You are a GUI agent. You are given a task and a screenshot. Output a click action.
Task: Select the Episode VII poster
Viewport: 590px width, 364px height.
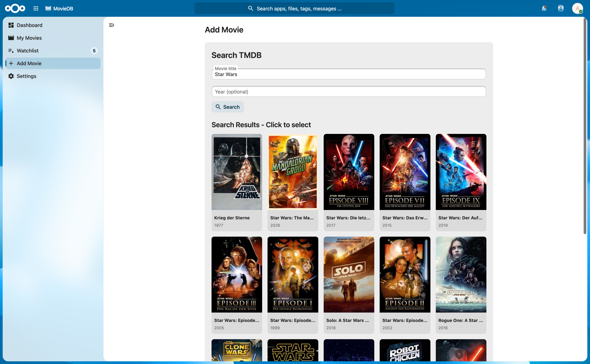pos(405,172)
